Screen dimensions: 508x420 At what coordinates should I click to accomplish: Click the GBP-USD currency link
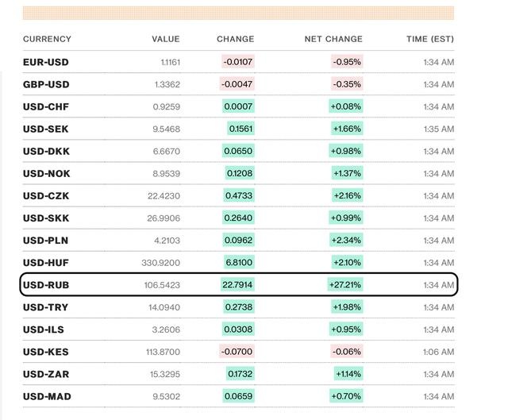(46, 84)
